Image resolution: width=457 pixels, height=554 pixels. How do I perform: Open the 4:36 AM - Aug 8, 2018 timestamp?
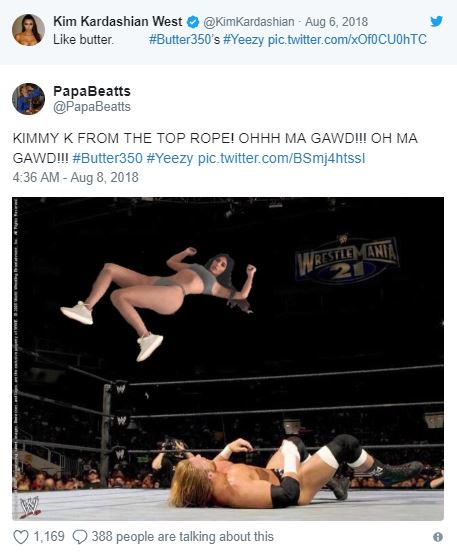[76, 177]
